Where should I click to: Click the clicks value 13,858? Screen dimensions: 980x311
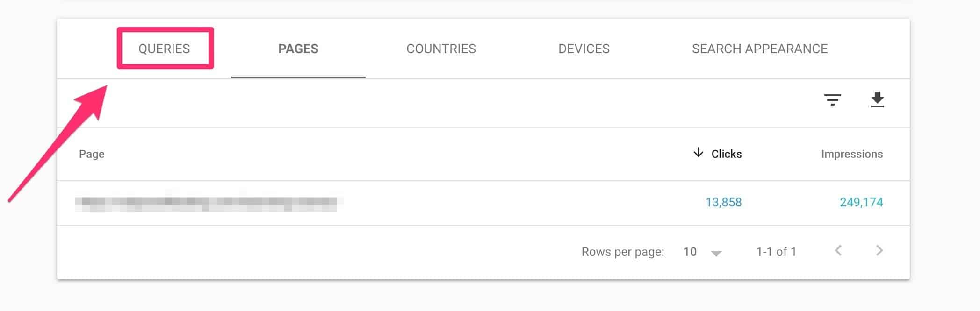pos(724,202)
